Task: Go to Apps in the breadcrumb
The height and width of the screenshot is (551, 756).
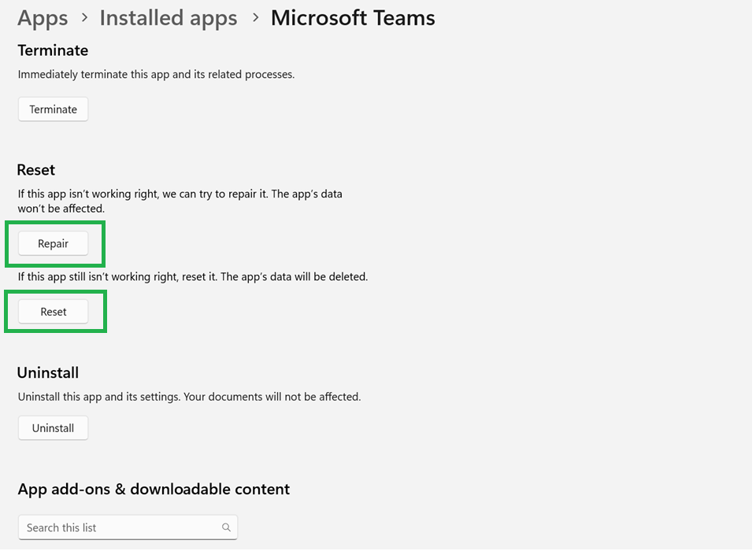Action: (x=43, y=18)
